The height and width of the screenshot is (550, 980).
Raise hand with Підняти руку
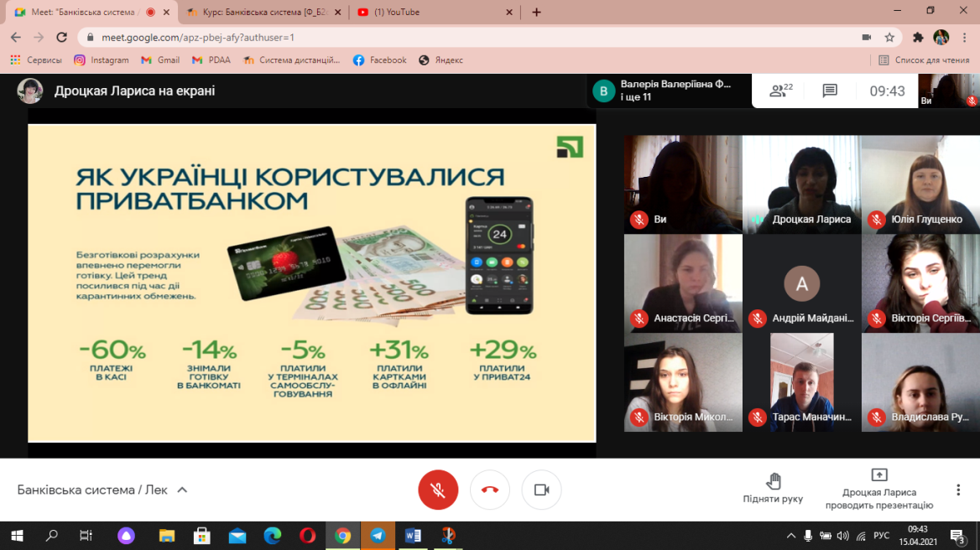773,489
